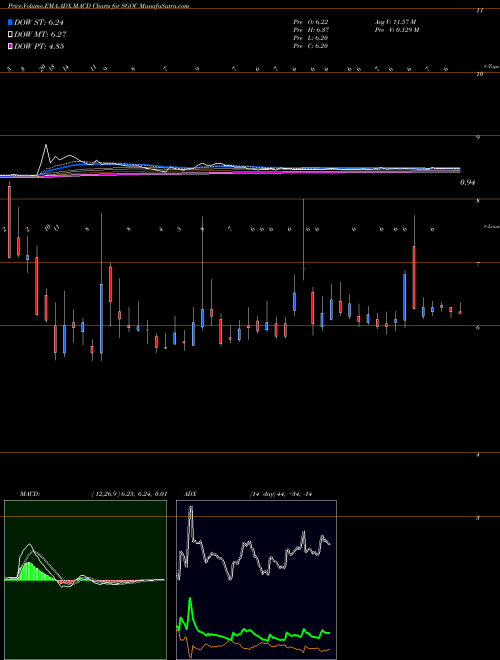
Task: Click the 'Pre V: 0.129 M' value
Action: click(x=396, y=30)
